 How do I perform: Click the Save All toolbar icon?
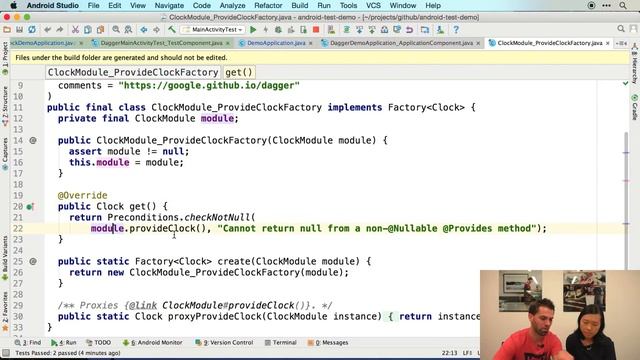[x=19, y=29]
